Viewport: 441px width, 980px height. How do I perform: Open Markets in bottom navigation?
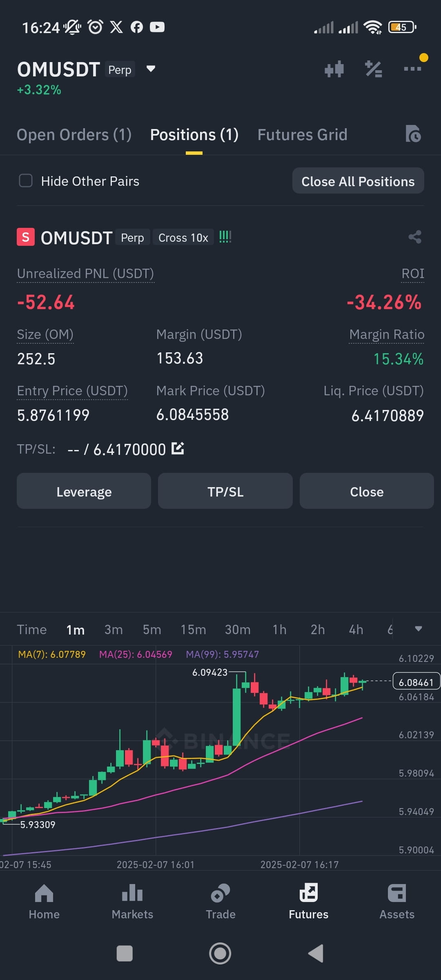(132, 902)
